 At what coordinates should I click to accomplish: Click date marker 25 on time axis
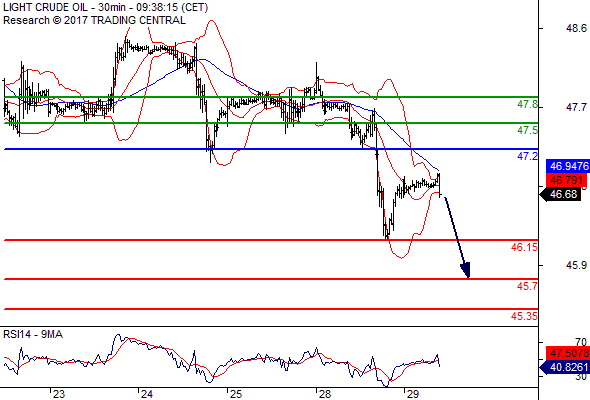tap(236, 394)
